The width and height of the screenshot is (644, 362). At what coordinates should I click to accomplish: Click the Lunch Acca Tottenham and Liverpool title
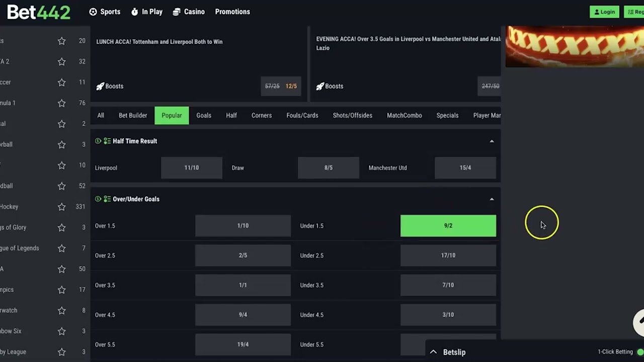[159, 42]
